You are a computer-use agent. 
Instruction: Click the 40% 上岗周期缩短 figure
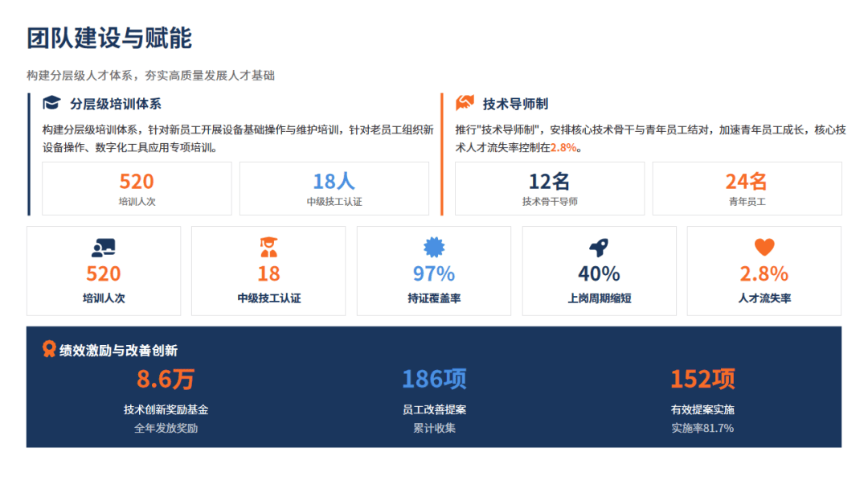599,273
